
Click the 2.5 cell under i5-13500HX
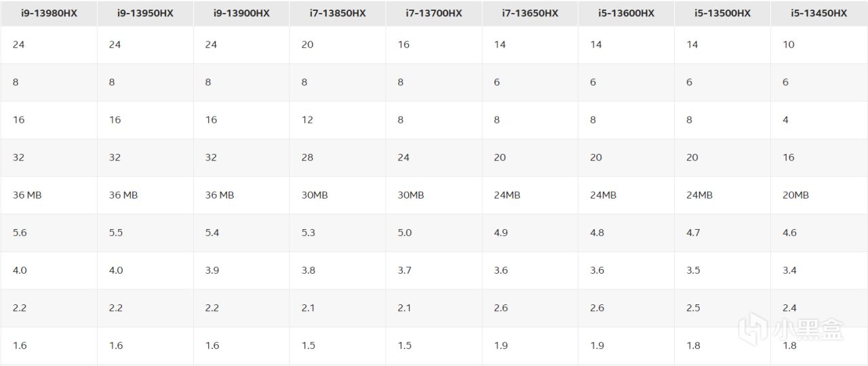723,308
